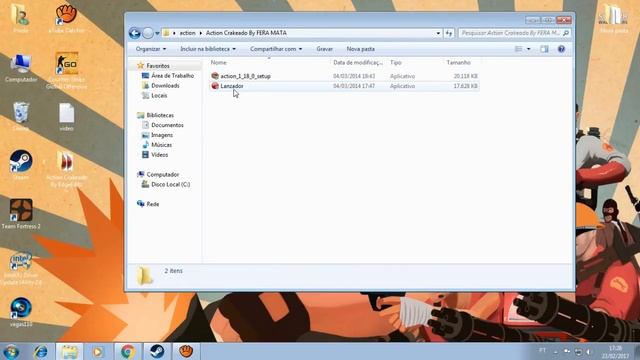The width and height of the screenshot is (640, 360).
Task: Expand the address bar history dropdown
Action: click(x=438, y=33)
